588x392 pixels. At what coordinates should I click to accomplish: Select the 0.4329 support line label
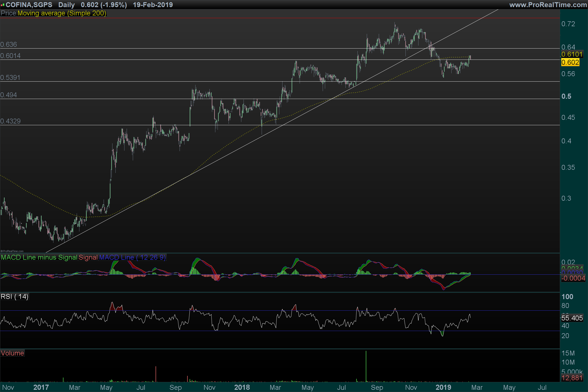pyautogui.click(x=10, y=121)
